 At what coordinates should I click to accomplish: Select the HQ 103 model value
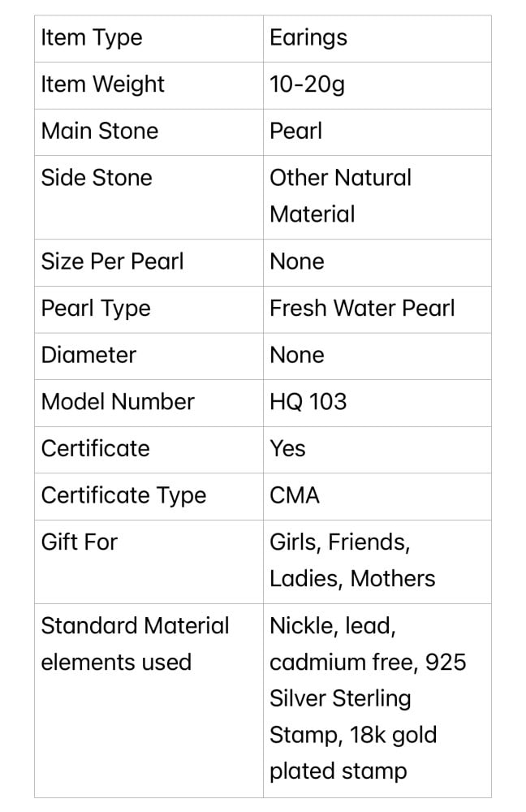coord(308,402)
